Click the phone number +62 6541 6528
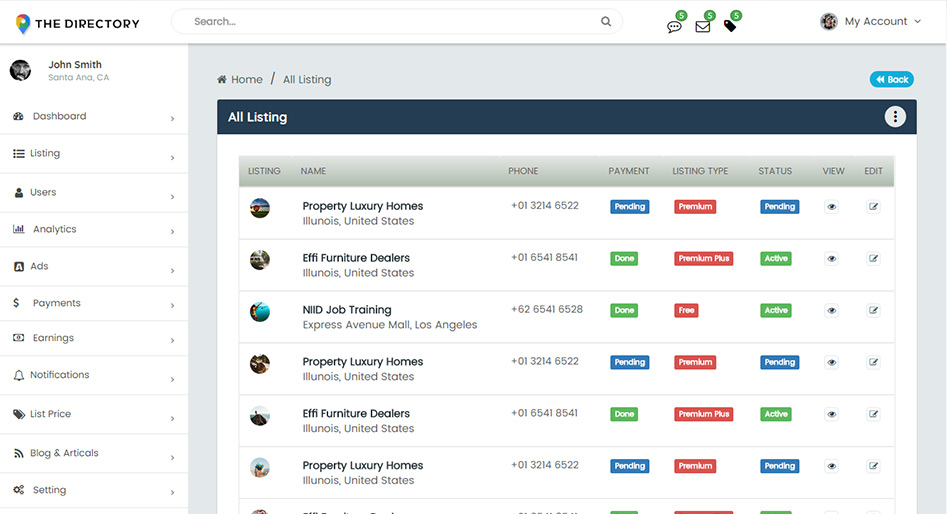The image size is (947, 514). pos(547,309)
